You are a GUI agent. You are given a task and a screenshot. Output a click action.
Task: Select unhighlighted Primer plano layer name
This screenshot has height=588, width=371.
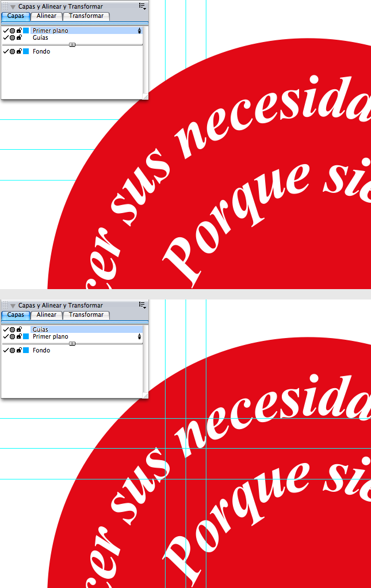tap(51, 336)
